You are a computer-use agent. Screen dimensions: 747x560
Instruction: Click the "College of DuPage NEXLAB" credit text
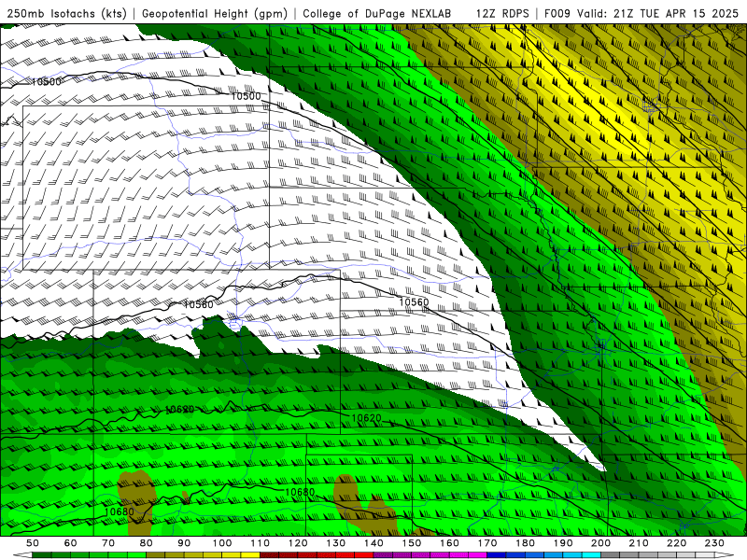[377, 13]
